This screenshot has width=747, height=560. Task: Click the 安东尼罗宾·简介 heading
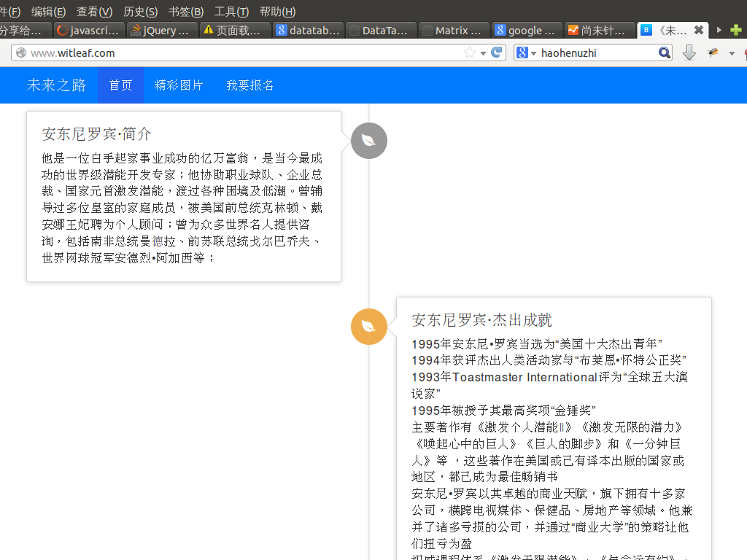(97, 134)
